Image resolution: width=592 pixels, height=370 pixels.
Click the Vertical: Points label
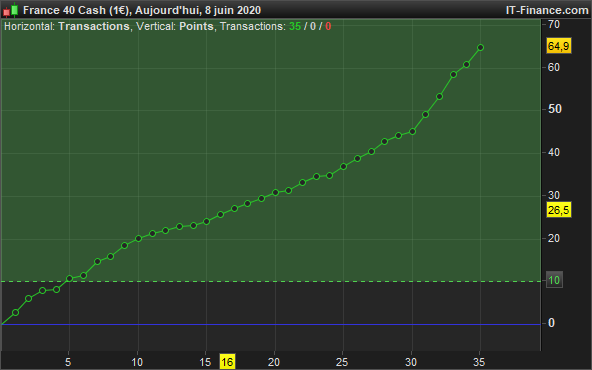pos(175,26)
